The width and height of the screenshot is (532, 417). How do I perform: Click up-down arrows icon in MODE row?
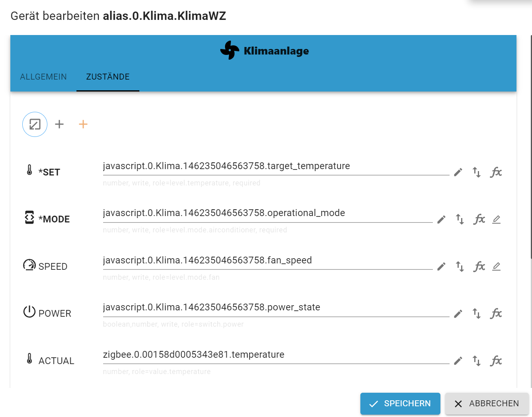[x=460, y=219]
